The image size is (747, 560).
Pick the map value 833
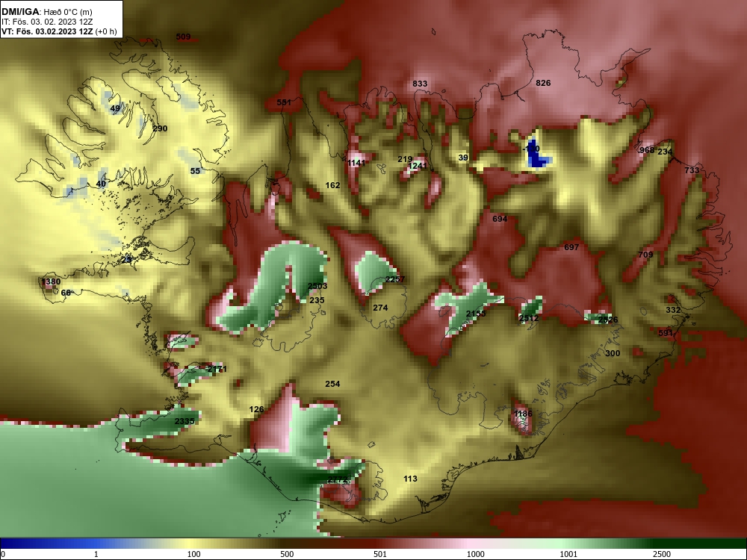[420, 84]
